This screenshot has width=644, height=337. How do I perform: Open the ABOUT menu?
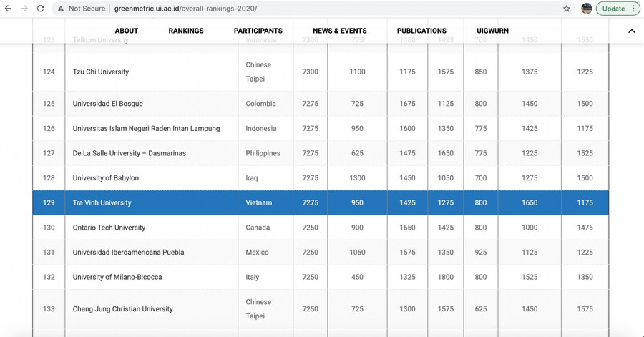[x=127, y=31]
